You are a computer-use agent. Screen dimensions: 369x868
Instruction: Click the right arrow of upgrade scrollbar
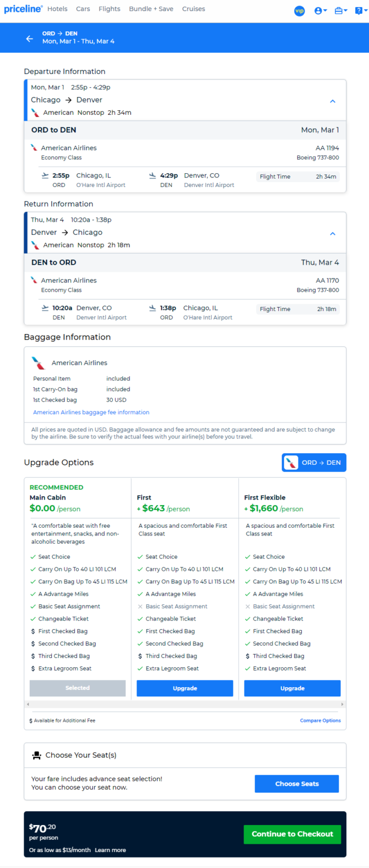click(342, 704)
